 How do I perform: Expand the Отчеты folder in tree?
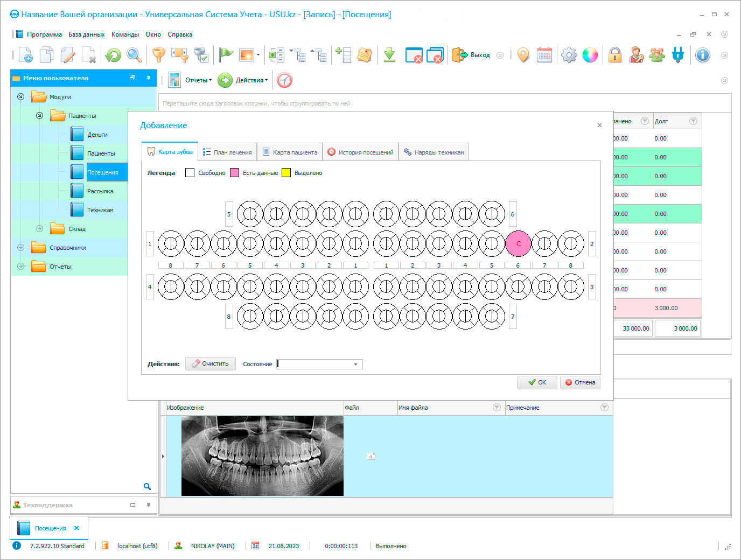[20, 267]
